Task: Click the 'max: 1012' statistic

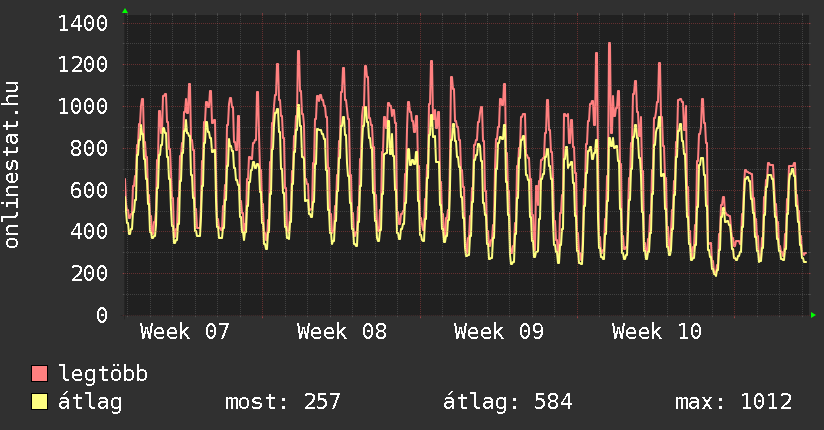Action: tap(733, 402)
